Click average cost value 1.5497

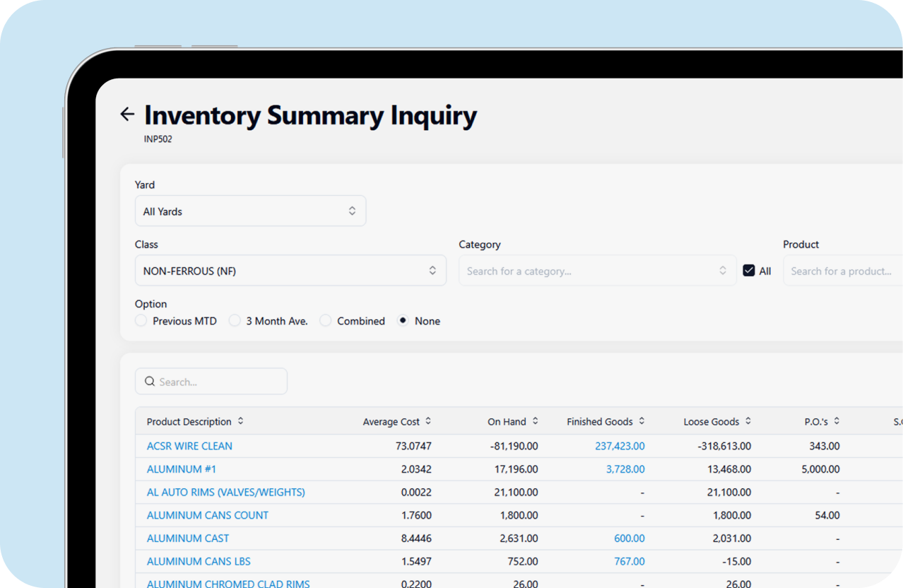[x=416, y=561]
